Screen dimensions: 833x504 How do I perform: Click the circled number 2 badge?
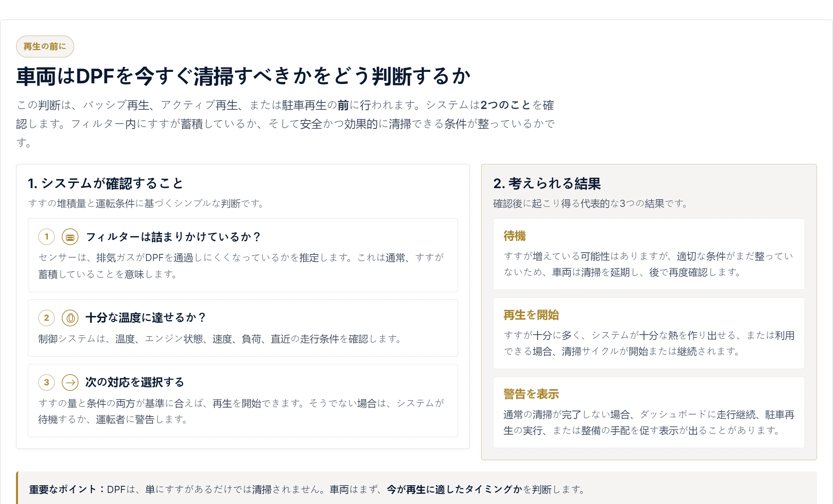pyautogui.click(x=47, y=318)
